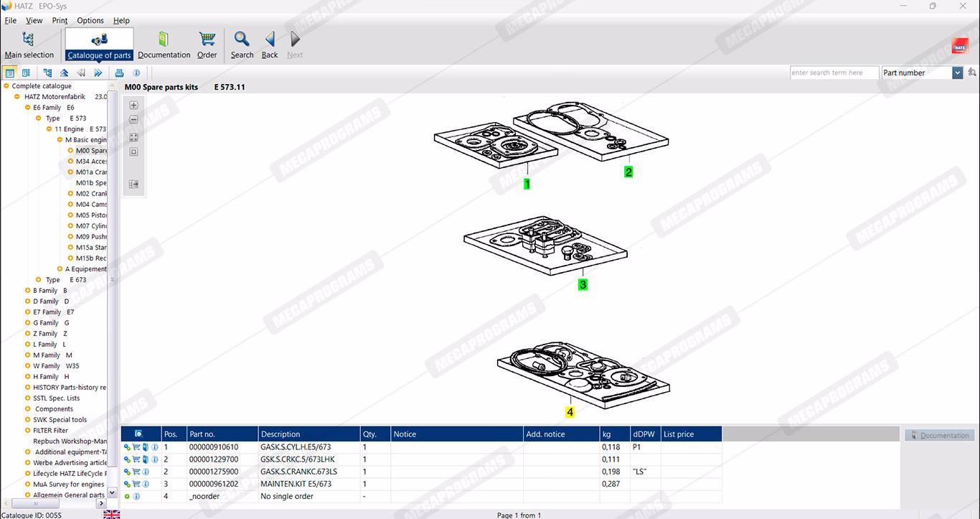Select the Z Family tree item

pos(48,334)
